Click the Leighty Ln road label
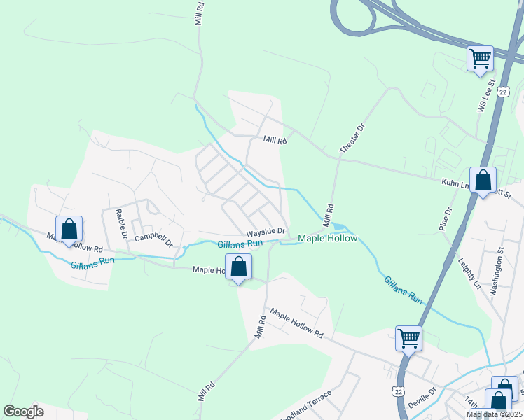This screenshot has height=420, width=524. tap(469, 274)
